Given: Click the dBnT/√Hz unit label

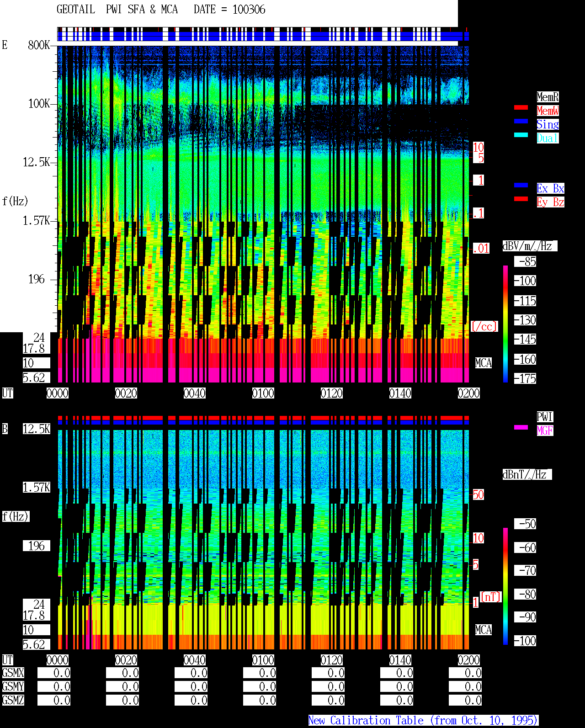Looking at the screenshot, I should [x=527, y=474].
